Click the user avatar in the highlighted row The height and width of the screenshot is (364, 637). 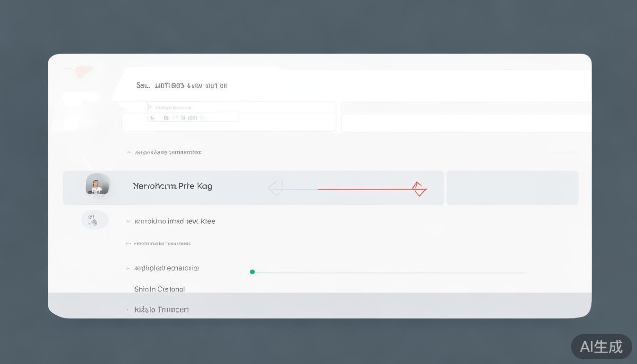[x=97, y=185]
